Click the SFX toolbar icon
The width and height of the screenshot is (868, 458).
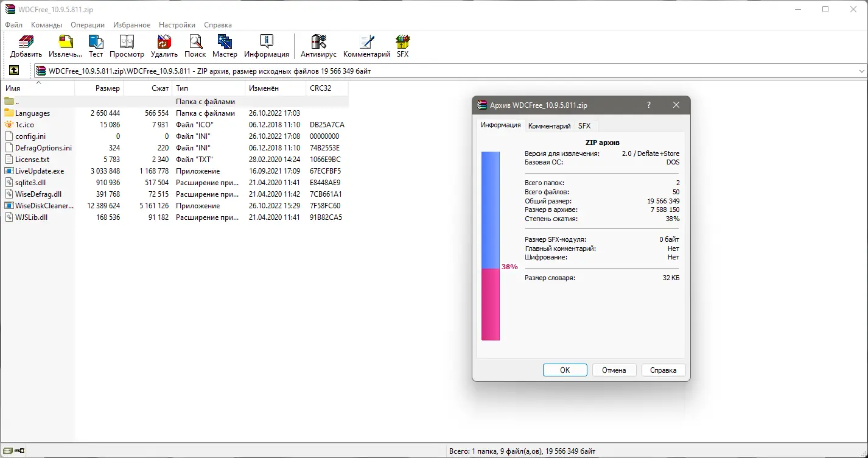[x=402, y=46]
